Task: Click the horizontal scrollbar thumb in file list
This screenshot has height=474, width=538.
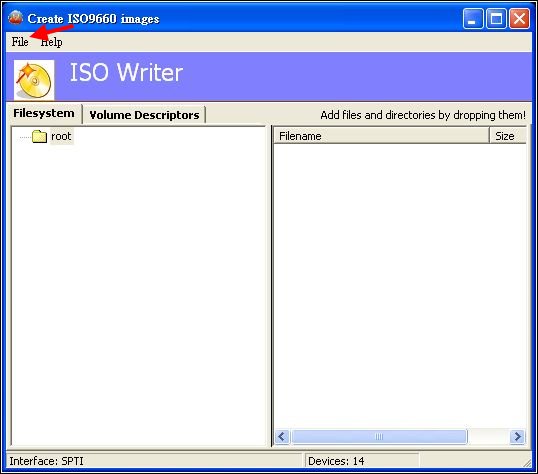Action: click(379, 437)
